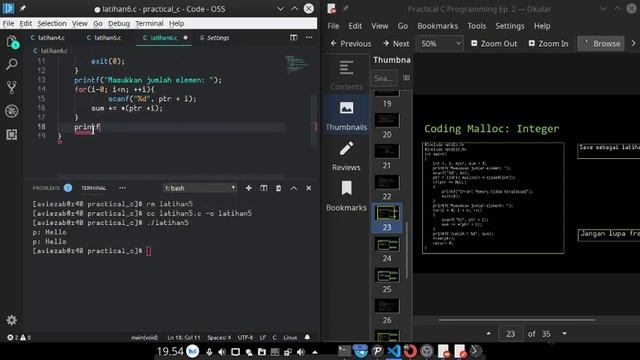Maximize the terminal panel with chevron up

(x=294, y=188)
